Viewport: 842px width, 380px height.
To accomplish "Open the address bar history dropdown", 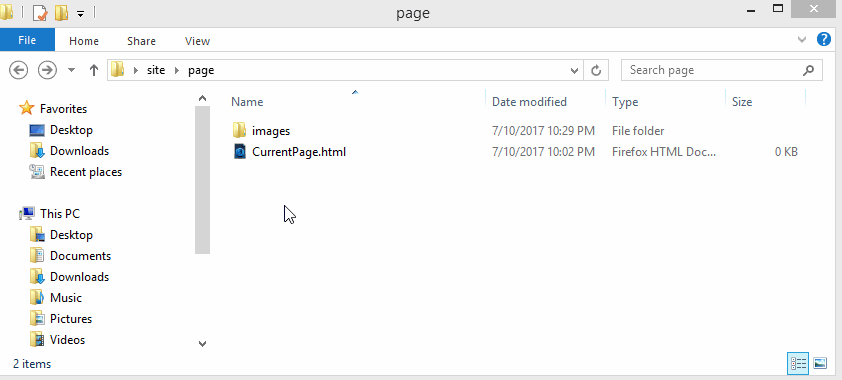I will 574,70.
